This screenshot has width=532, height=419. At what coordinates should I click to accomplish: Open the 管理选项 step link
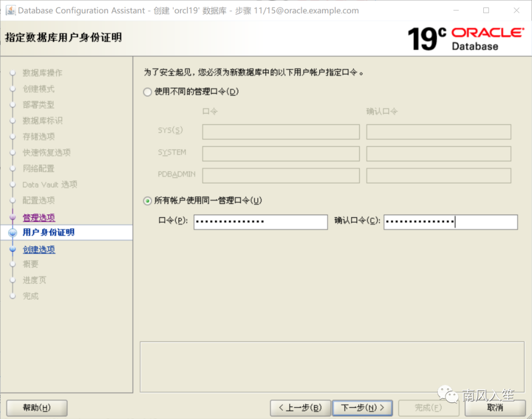pos(39,217)
